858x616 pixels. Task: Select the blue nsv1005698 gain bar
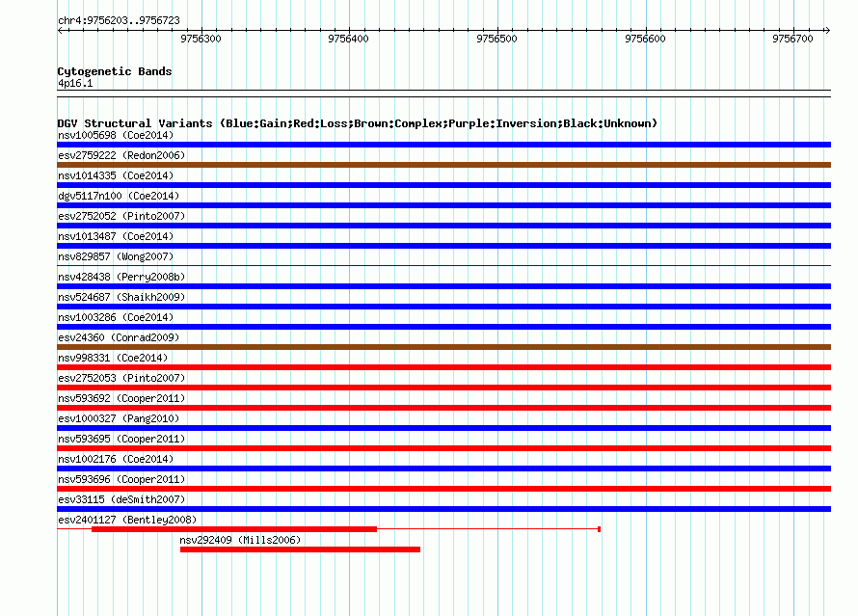point(443,145)
